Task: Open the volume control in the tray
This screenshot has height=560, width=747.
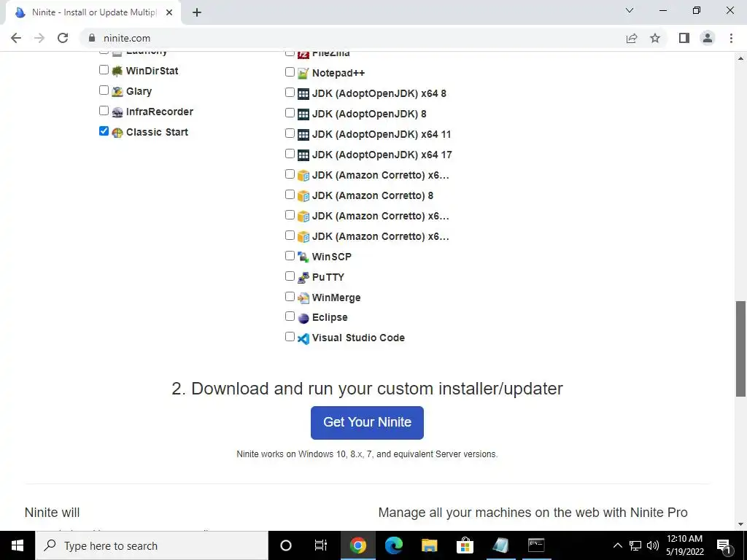Action: pyautogui.click(x=653, y=545)
